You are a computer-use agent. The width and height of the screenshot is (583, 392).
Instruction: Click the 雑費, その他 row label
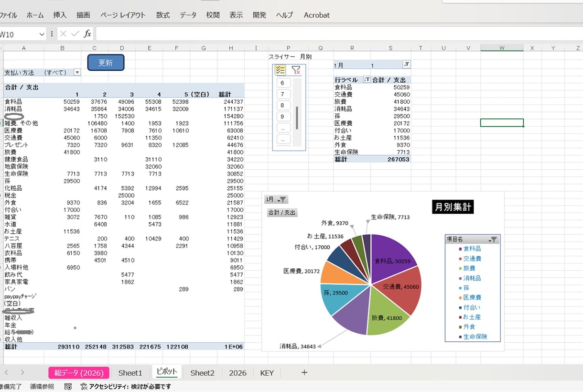[21, 123]
